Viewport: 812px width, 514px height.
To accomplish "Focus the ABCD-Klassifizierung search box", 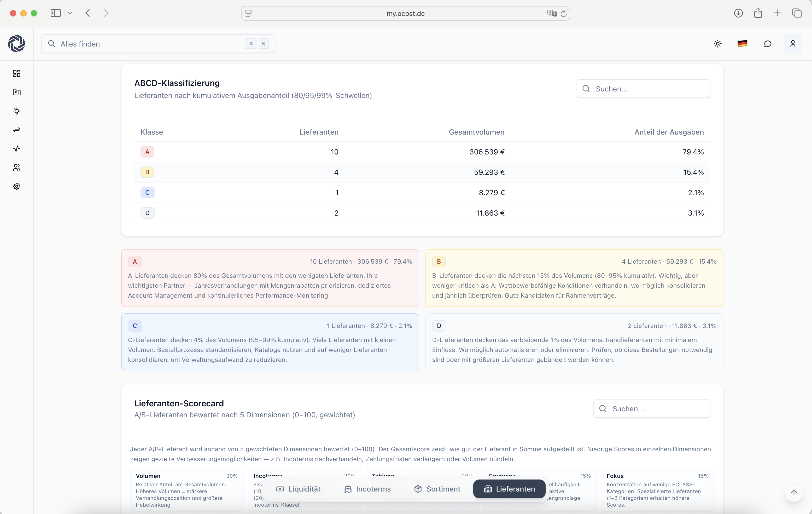I will click(x=643, y=89).
